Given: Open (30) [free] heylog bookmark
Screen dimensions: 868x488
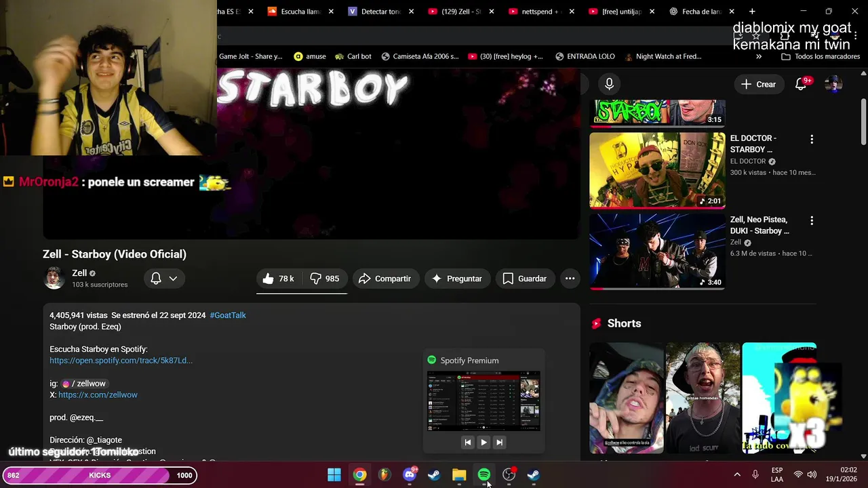Looking at the screenshot, I should [x=505, y=57].
